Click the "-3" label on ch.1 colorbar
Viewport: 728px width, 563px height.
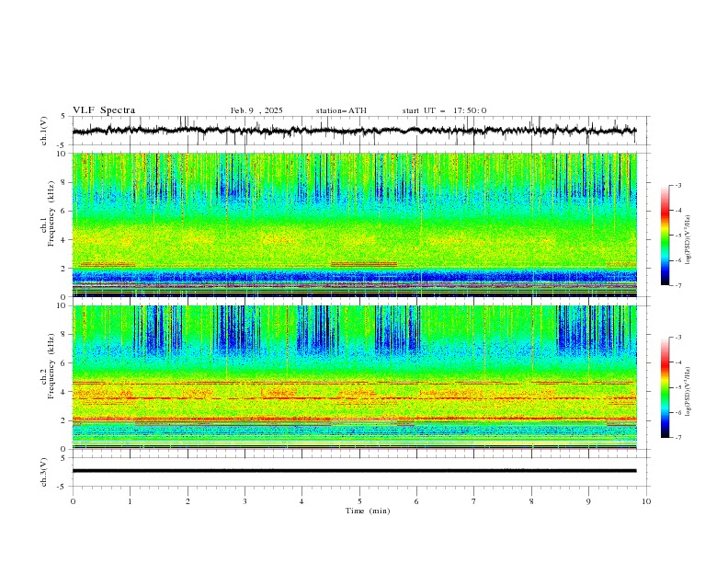(x=677, y=185)
